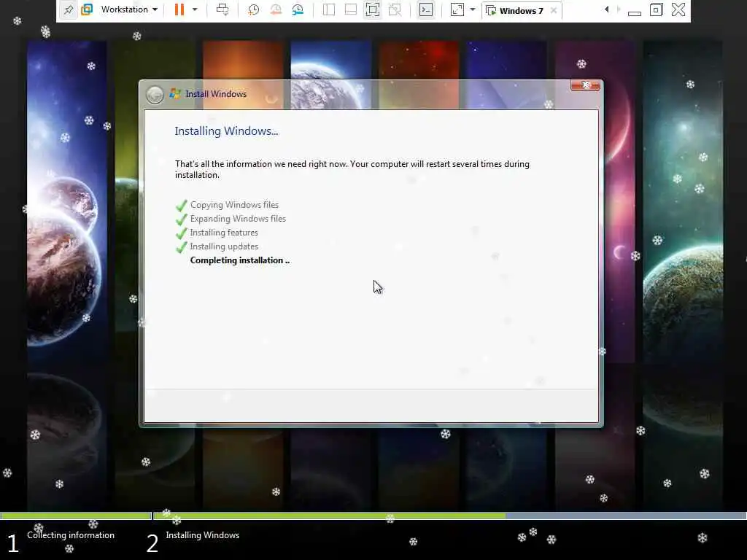Click checkmark beside Installing features

[x=182, y=233]
